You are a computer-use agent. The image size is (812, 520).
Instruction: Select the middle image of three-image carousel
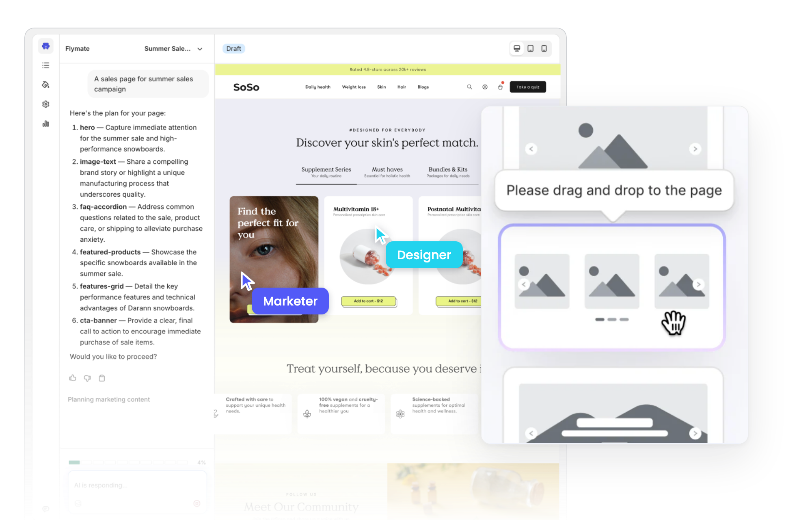(612, 281)
